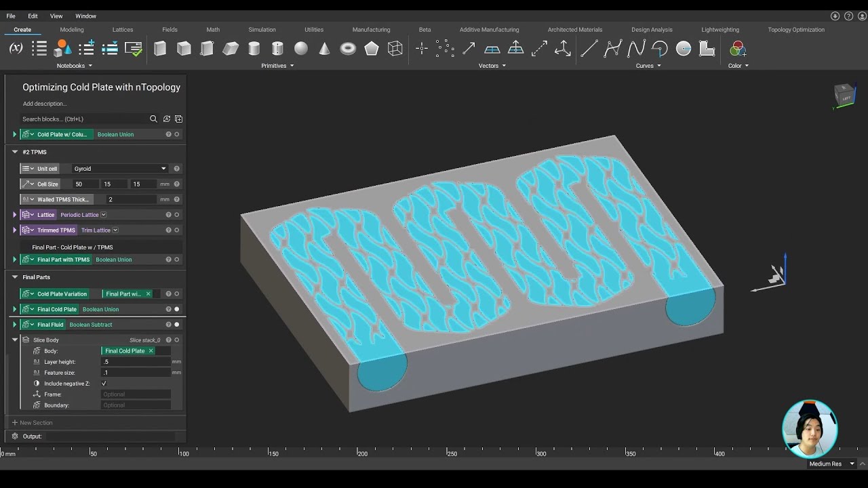Click the Layer height input field
Viewport: 868px width, 488px height.
click(x=136, y=362)
